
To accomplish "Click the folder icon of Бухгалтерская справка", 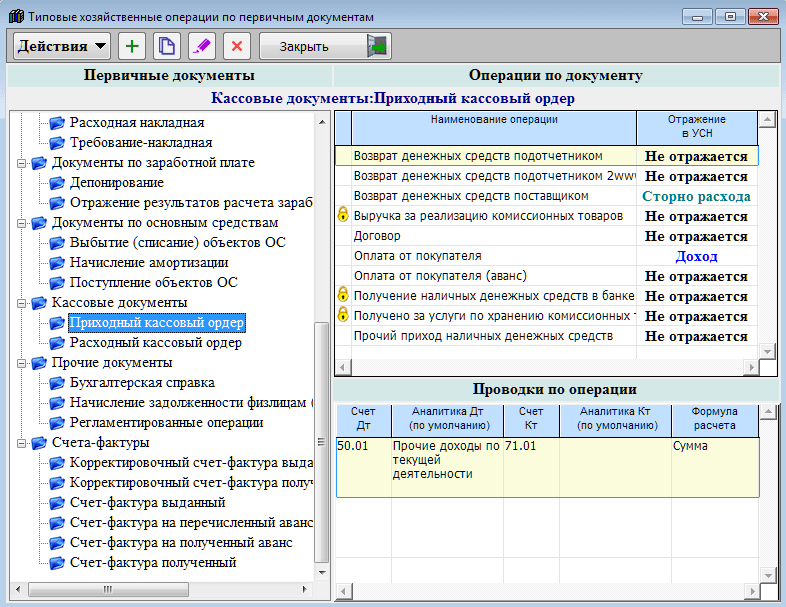I will click(x=57, y=383).
